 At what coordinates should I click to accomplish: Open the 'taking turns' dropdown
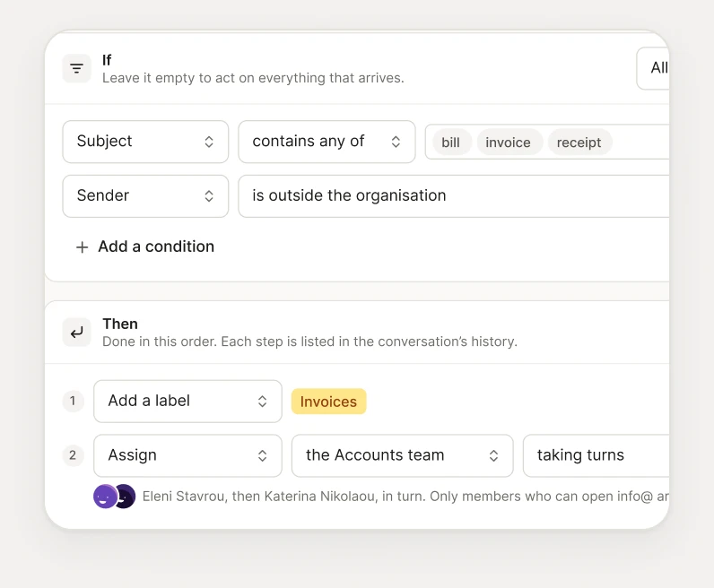[596, 455]
